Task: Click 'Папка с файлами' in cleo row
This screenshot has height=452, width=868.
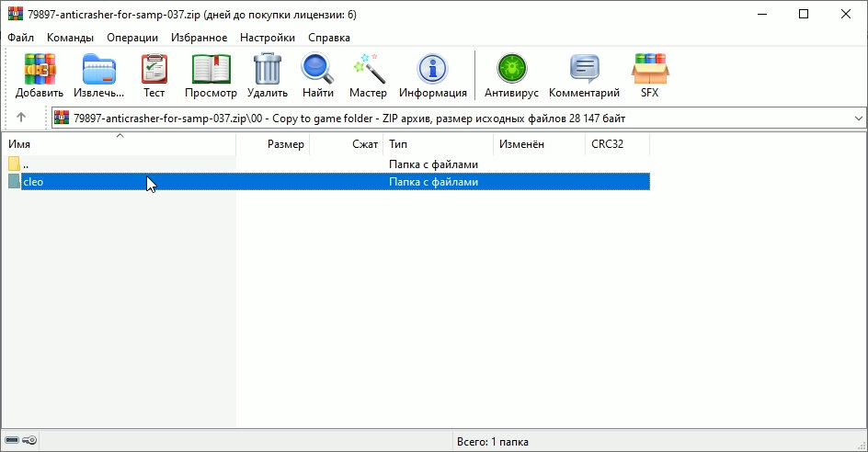Action: coord(433,182)
